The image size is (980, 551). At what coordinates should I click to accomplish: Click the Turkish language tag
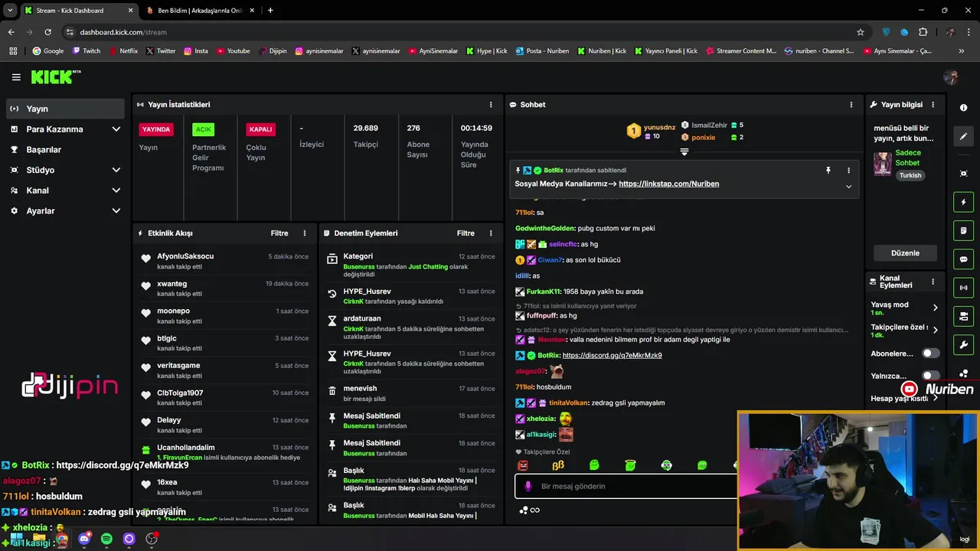910,176
